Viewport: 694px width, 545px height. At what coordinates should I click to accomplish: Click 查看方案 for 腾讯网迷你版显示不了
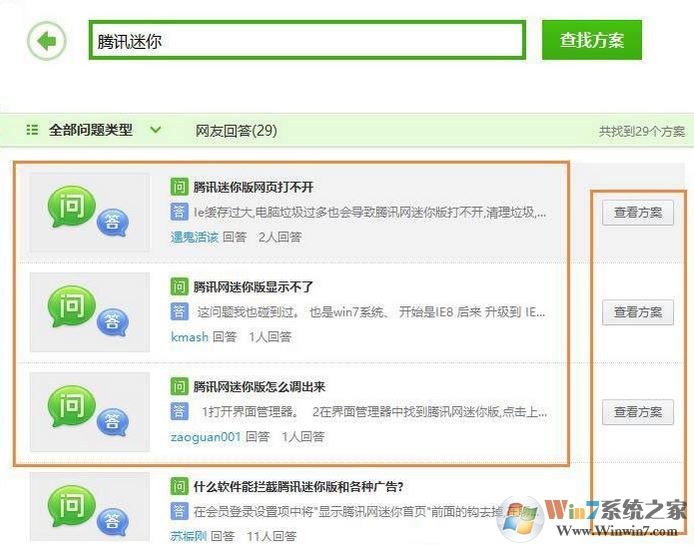[x=637, y=312]
